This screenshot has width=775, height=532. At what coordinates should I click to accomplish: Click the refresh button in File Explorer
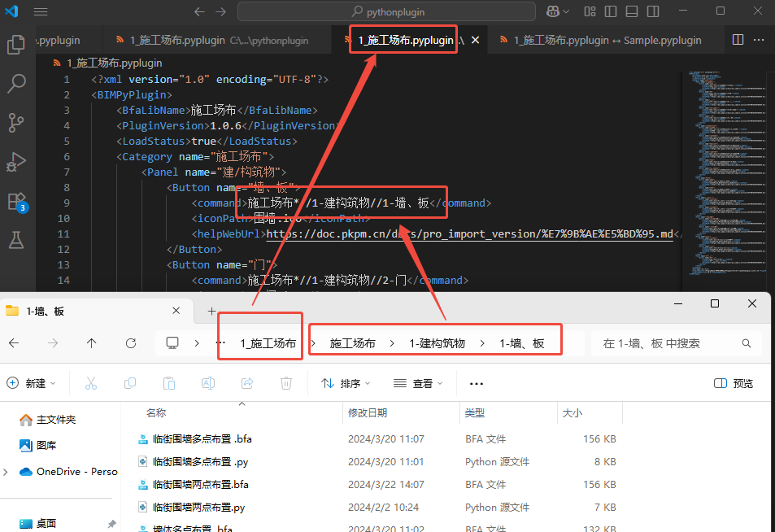point(130,343)
